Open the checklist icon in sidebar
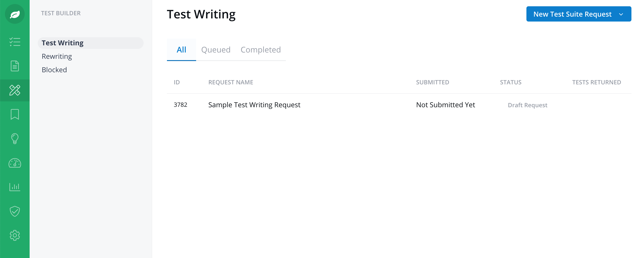644x258 pixels. [15, 42]
